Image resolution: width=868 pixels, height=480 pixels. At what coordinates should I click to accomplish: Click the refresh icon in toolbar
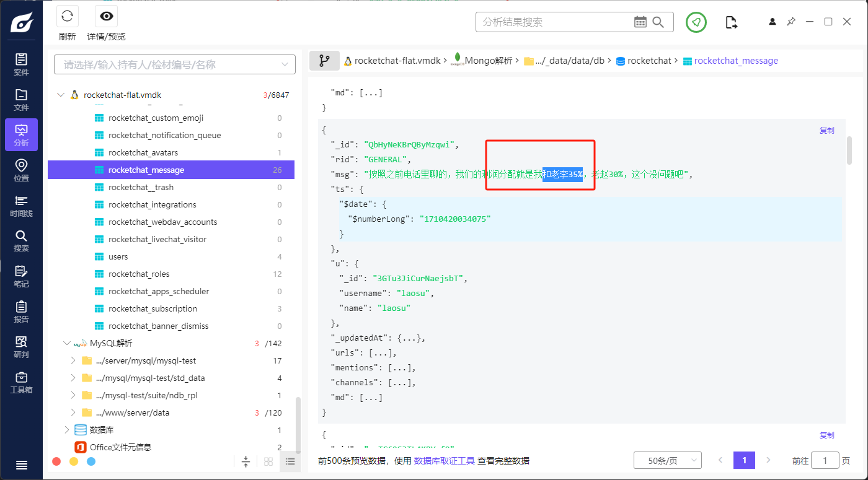(x=67, y=17)
